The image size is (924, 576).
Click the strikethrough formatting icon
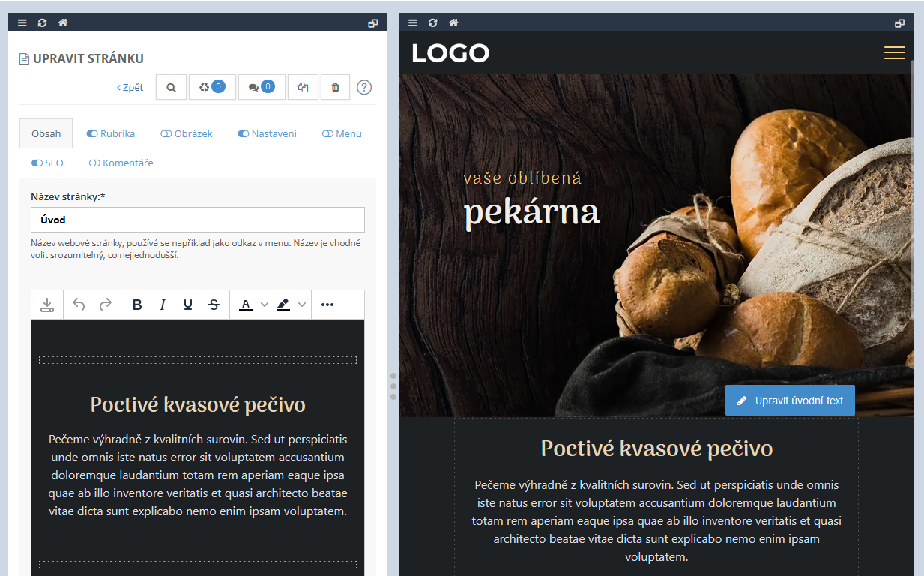click(214, 304)
